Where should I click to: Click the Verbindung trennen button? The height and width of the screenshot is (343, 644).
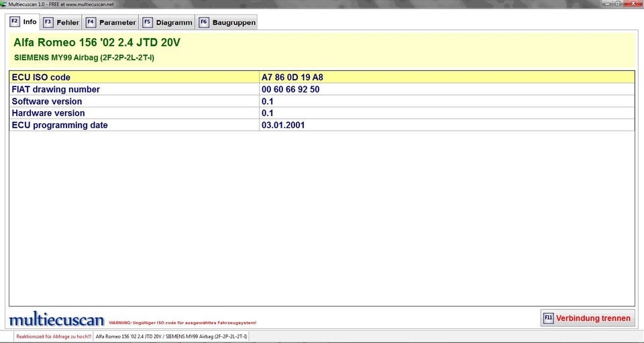588,318
